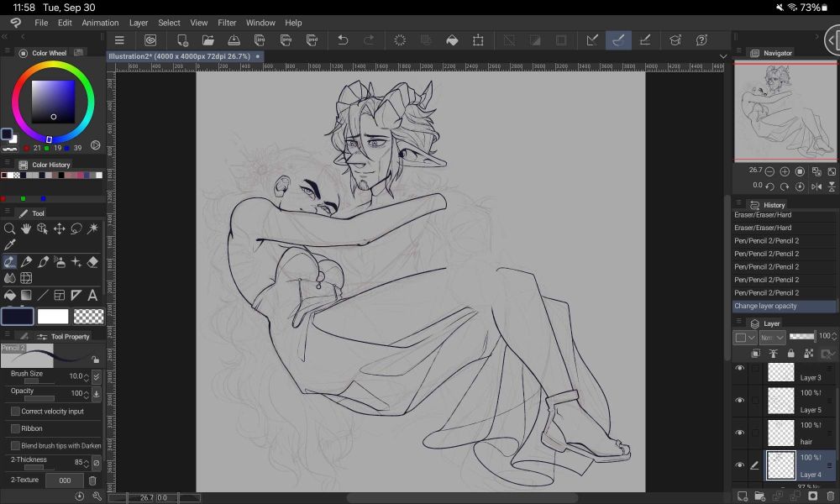
Task: Export the canvas as PSD
Action: 312,39
